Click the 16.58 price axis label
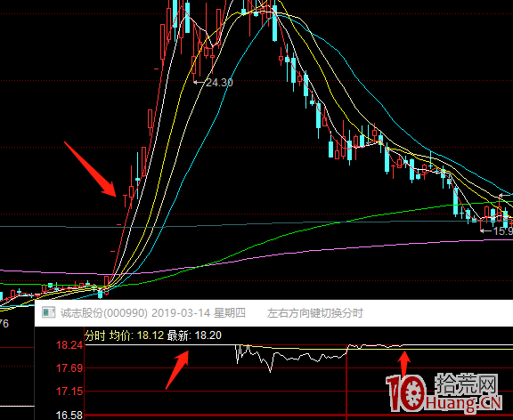The image size is (513, 420). [69, 415]
